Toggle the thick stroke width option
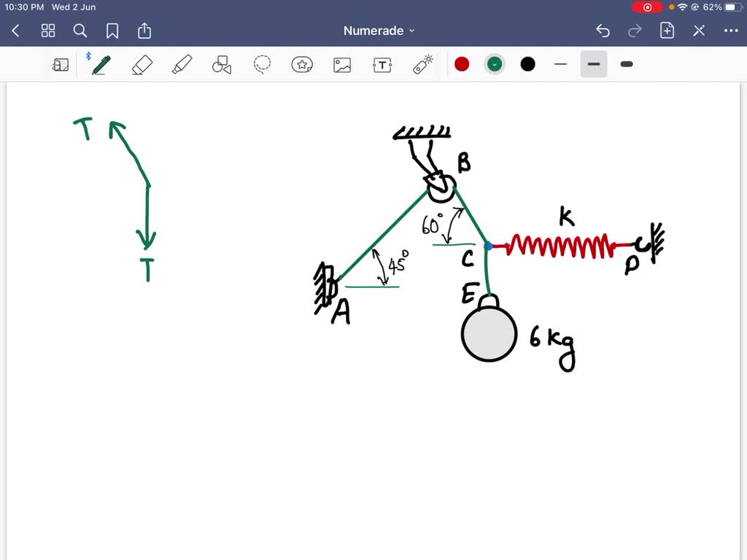 626,64
